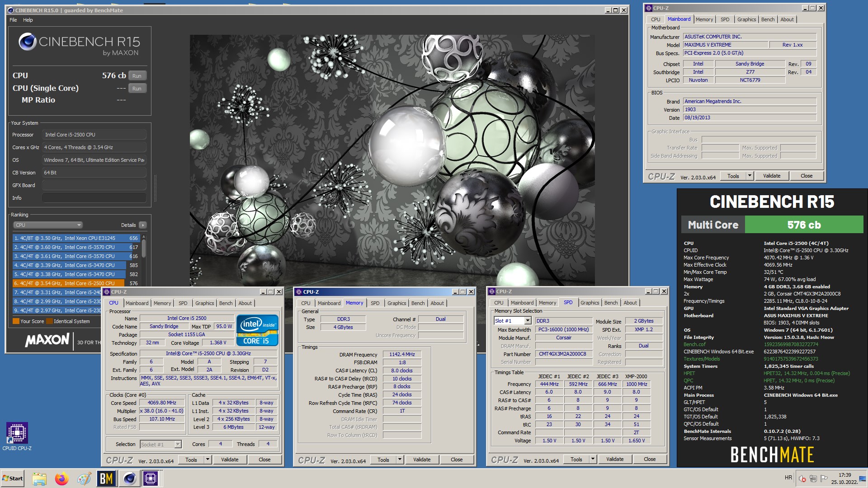The width and height of the screenshot is (868, 488).
Task: Open the CPUID CPU-Z desktop shortcut
Action: click(x=17, y=436)
